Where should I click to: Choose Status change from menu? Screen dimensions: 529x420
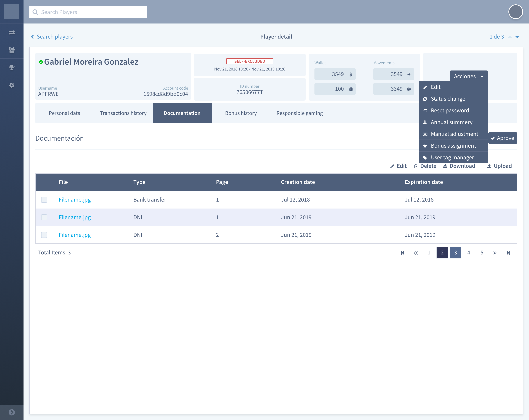pos(448,99)
